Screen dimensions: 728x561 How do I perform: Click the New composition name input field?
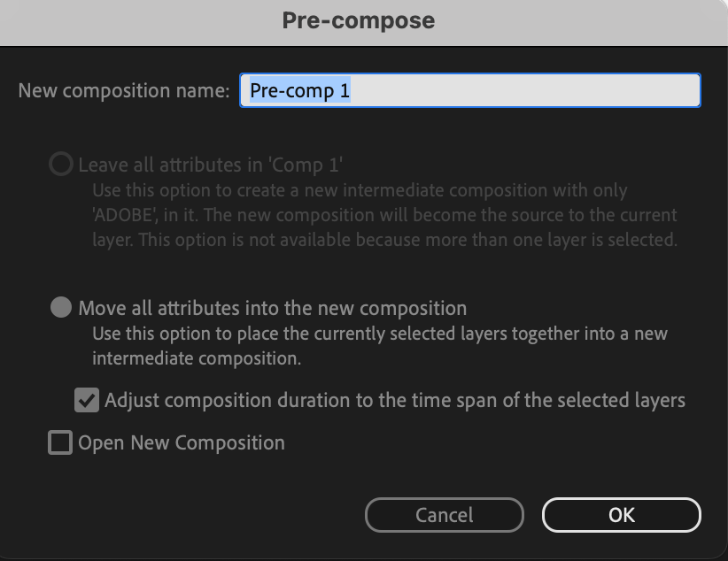click(x=469, y=90)
